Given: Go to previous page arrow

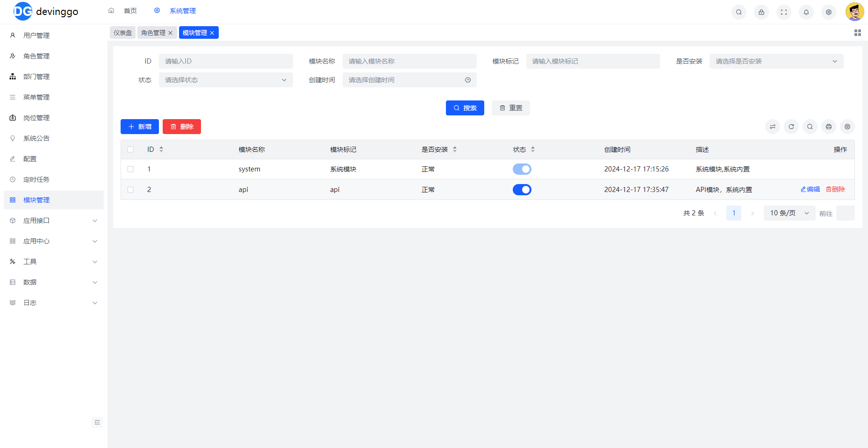Looking at the screenshot, I should (x=715, y=213).
